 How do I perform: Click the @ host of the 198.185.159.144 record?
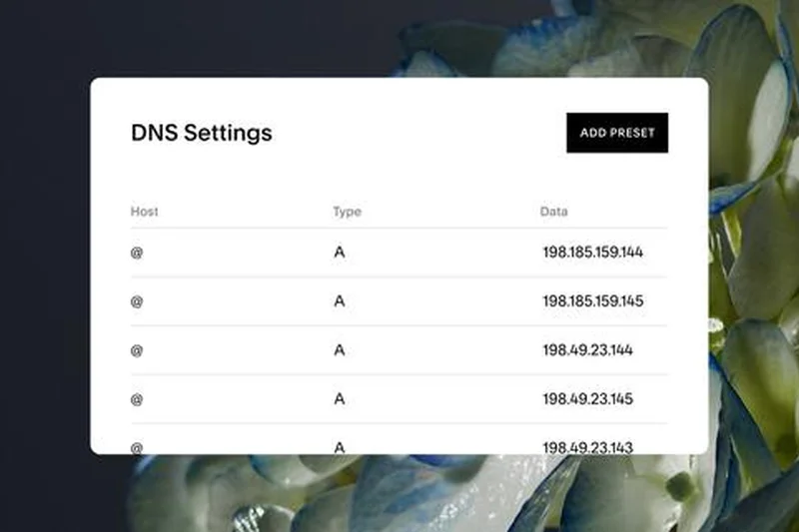[x=137, y=253]
